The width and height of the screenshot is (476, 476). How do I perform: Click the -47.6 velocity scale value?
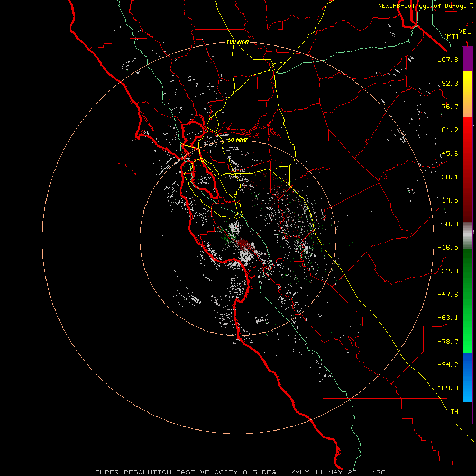pyautogui.click(x=448, y=295)
